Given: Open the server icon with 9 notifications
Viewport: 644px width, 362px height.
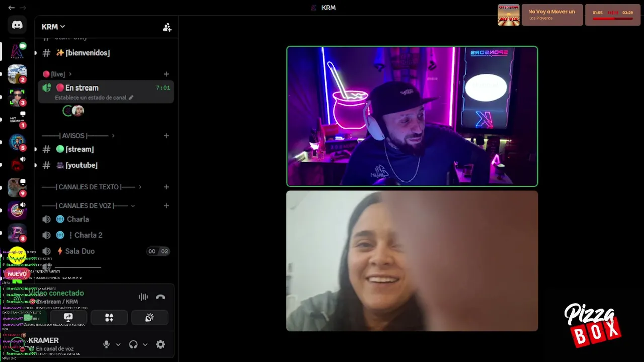Looking at the screenshot, I should point(17,188).
